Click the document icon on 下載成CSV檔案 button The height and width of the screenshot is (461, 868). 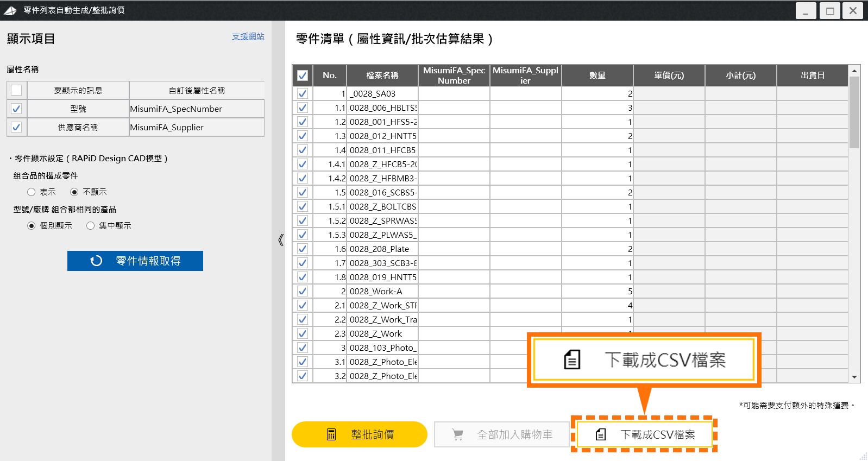600,434
